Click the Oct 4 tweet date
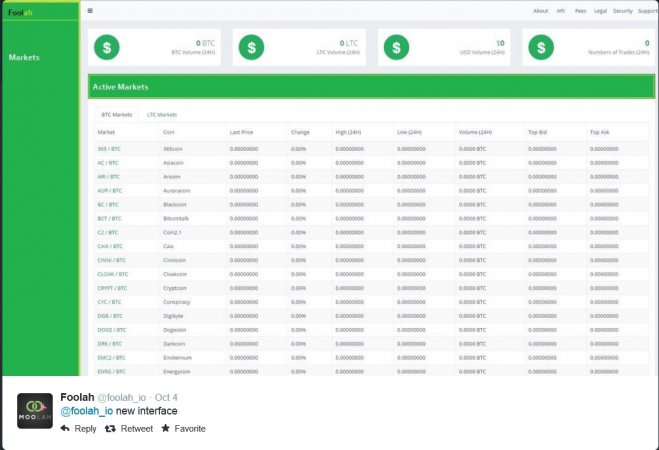 (166, 397)
